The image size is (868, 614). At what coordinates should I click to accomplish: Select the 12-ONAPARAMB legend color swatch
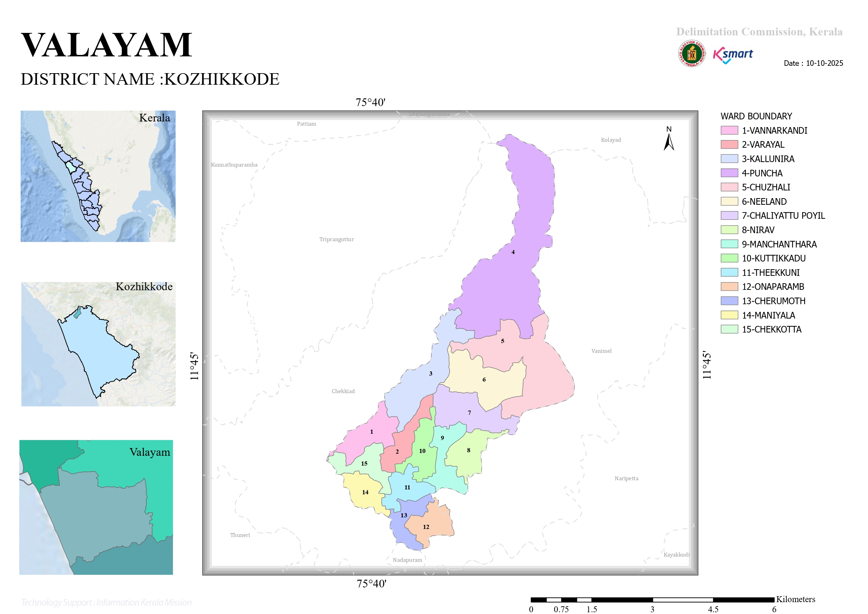click(729, 286)
